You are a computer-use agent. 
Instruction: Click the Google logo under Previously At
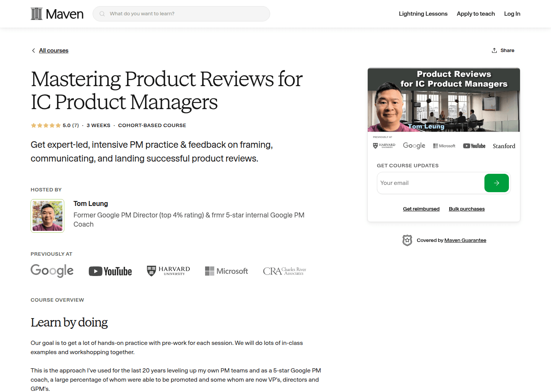(52, 271)
